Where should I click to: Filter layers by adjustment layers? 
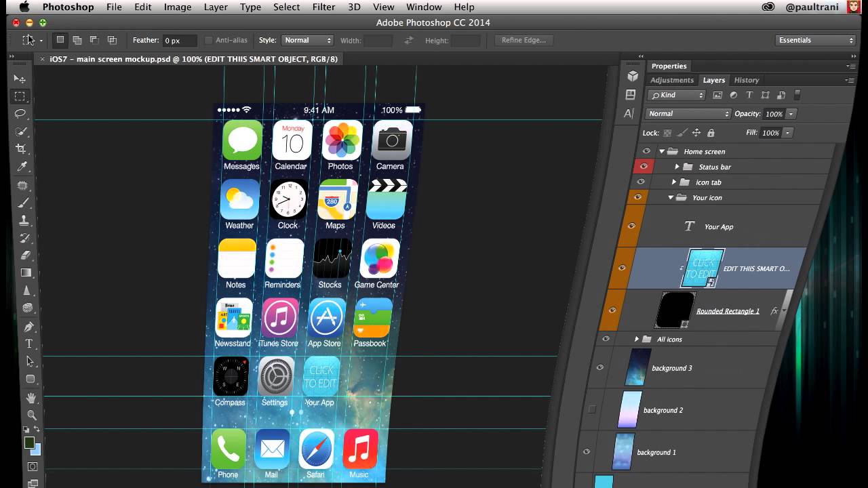[x=734, y=95]
